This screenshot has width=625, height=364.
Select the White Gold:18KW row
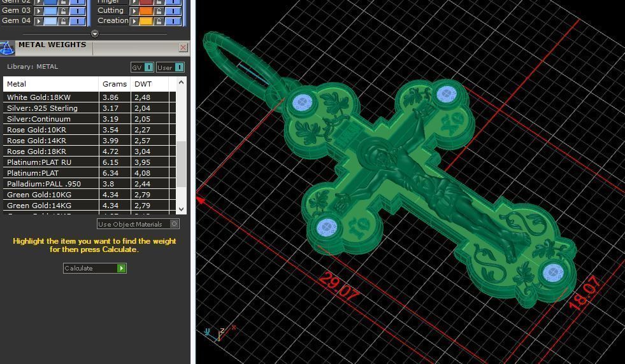coord(90,97)
